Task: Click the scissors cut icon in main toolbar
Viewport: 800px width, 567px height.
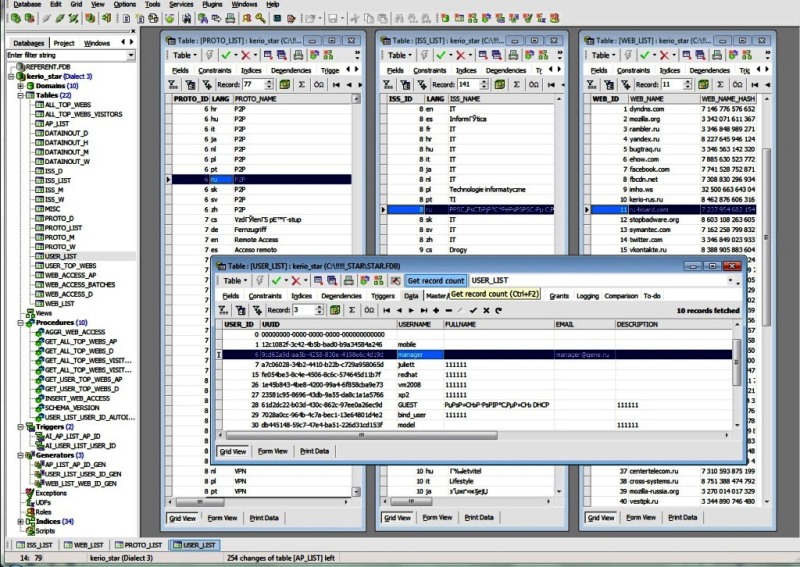Action: point(355,18)
